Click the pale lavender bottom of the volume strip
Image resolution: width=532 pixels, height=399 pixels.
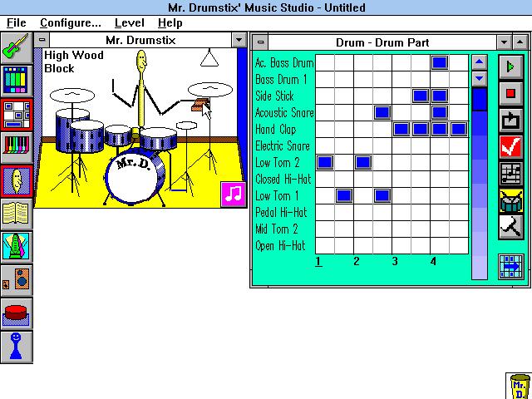[480, 268]
